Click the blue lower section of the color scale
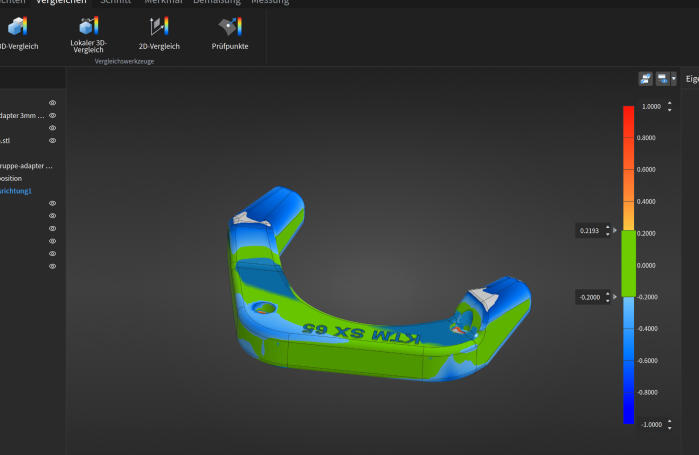 [x=629, y=360]
